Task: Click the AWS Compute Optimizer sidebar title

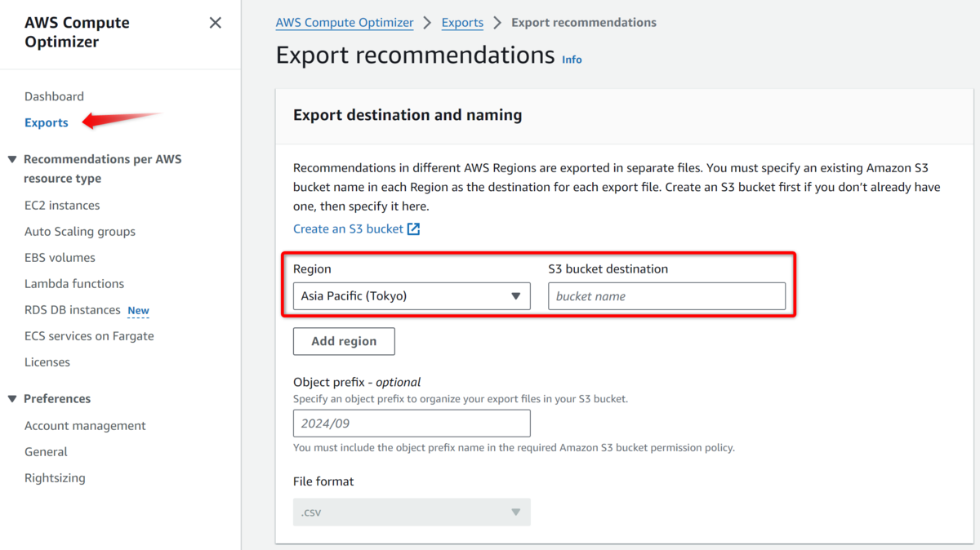Action: [x=77, y=33]
